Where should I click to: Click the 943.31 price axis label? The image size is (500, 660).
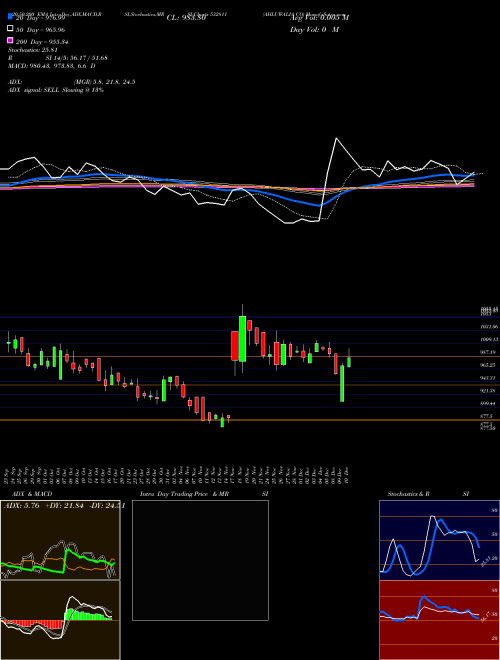pos(488,378)
